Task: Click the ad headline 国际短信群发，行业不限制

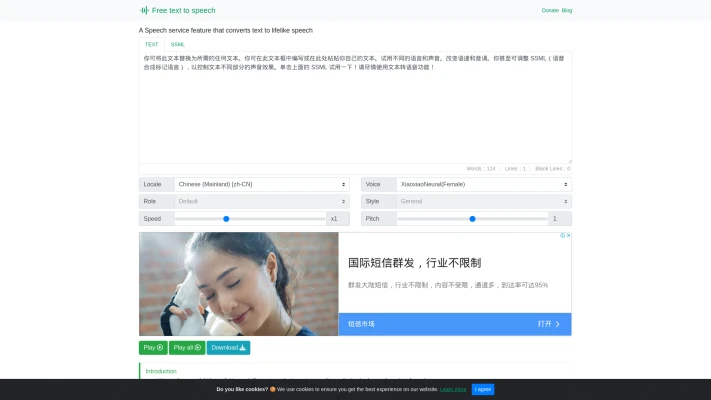Action: pyautogui.click(x=414, y=263)
